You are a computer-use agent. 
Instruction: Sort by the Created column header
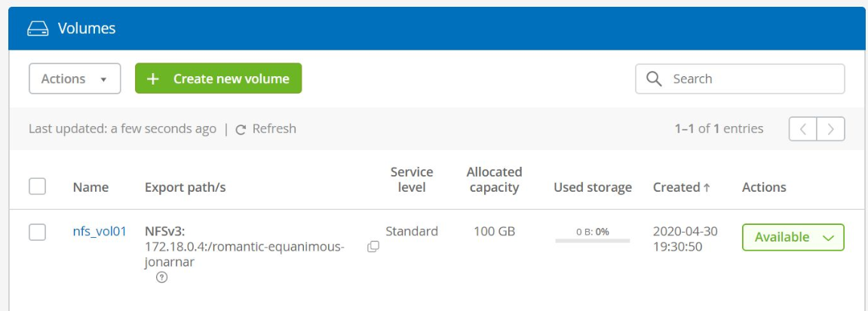coord(681,187)
